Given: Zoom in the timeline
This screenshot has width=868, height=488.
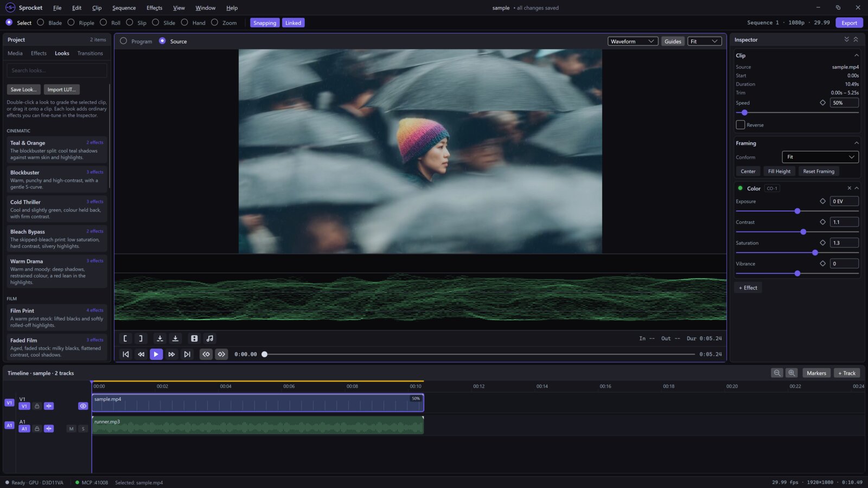Looking at the screenshot, I should click(792, 373).
